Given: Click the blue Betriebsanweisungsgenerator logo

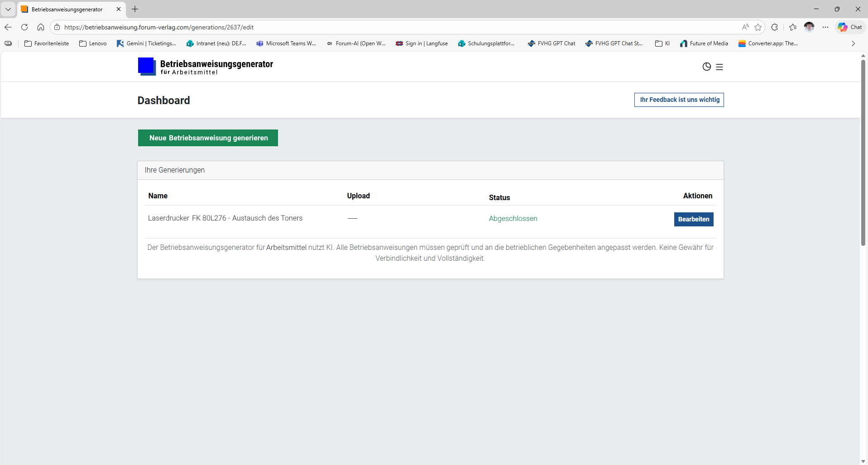Looking at the screenshot, I should click(x=147, y=67).
